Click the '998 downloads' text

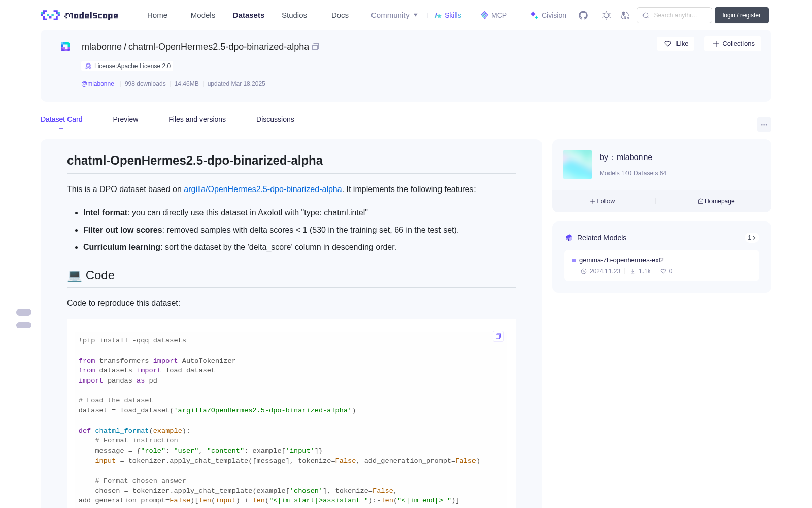[x=145, y=84]
